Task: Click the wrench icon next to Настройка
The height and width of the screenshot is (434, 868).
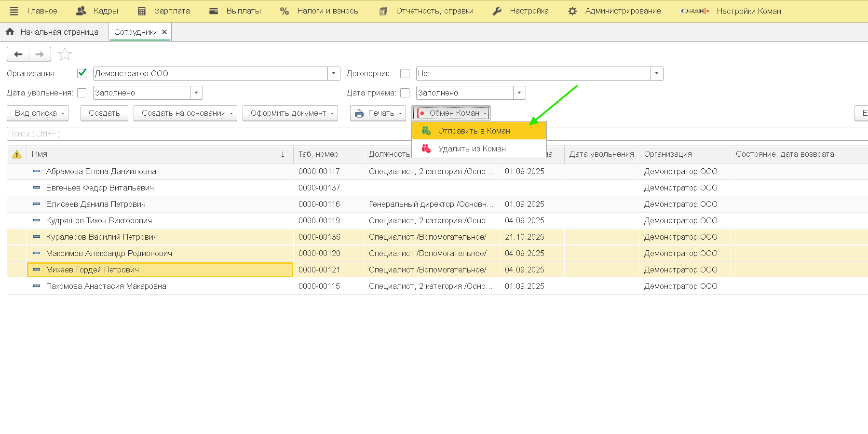Action: (497, 11)
